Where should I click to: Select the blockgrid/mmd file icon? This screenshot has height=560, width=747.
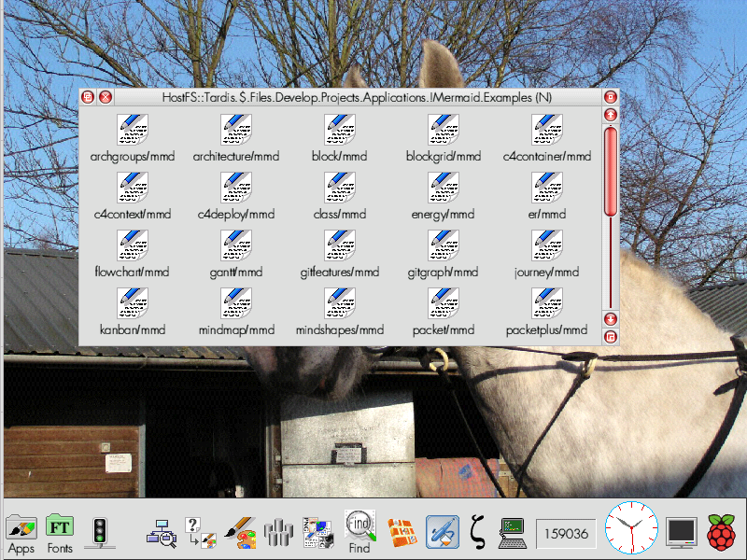point(444,130)
